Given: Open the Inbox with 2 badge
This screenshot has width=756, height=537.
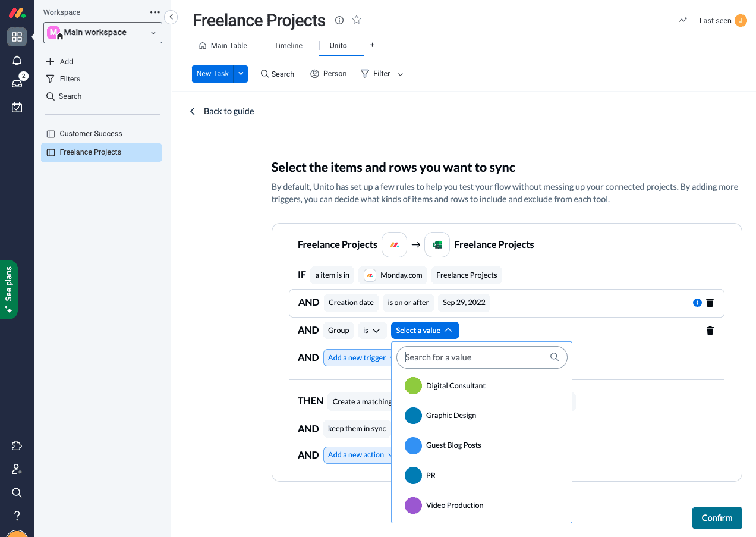Looking at the screenshot, I should coord(17,83).
